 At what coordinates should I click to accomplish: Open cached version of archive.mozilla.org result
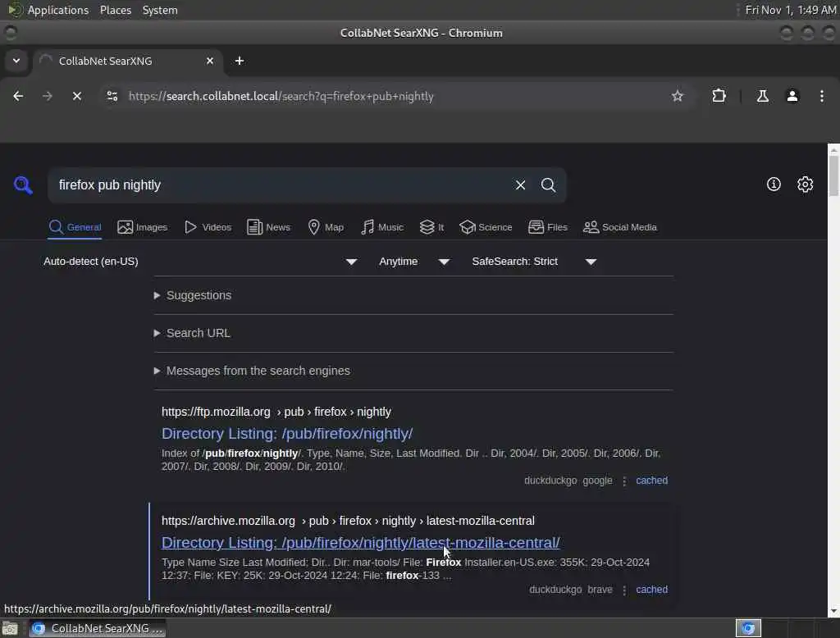[x=651, y=590]
